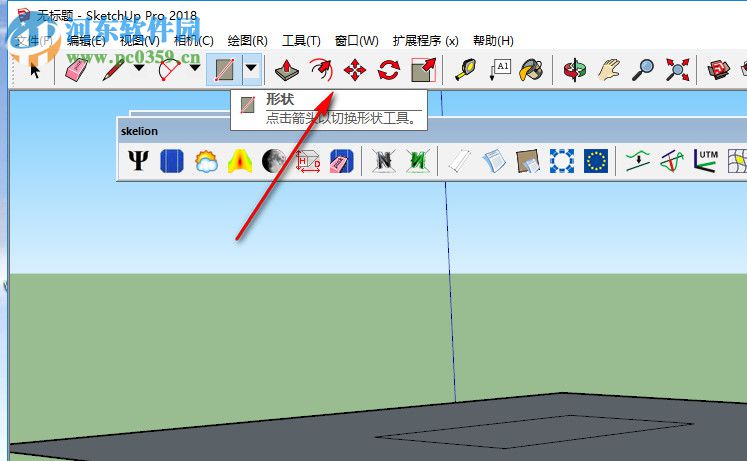Click the Skelion blue dotted circle icon

pos(562,161)
